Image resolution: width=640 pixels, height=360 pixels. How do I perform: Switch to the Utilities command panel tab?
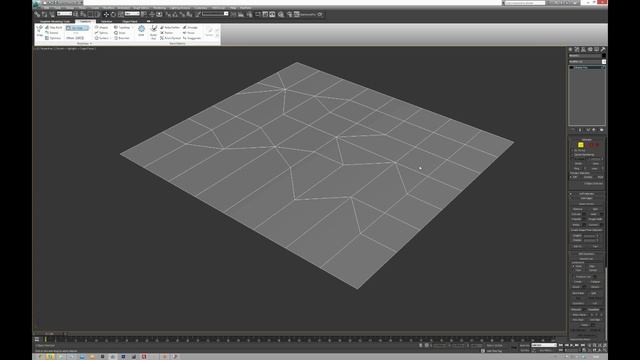[602, 49]
